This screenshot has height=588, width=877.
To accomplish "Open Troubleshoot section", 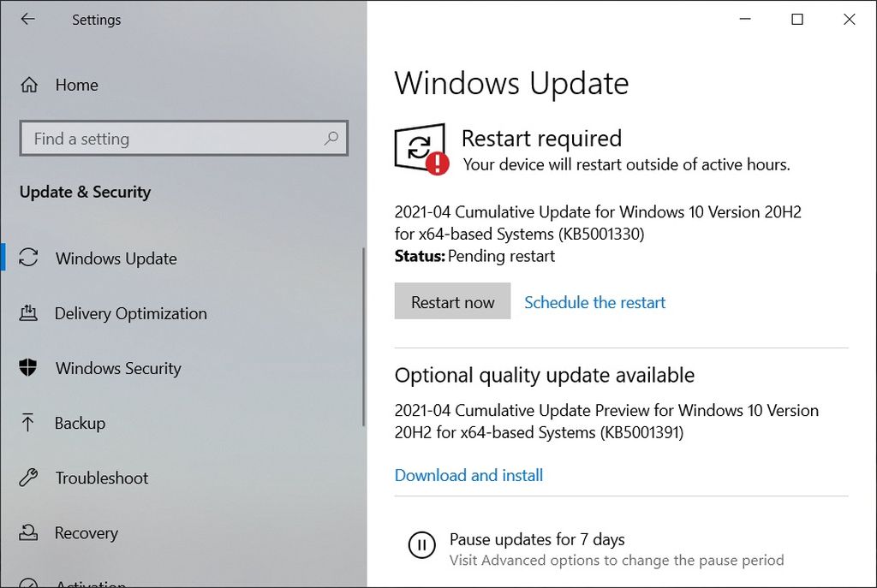I will 101,478.
